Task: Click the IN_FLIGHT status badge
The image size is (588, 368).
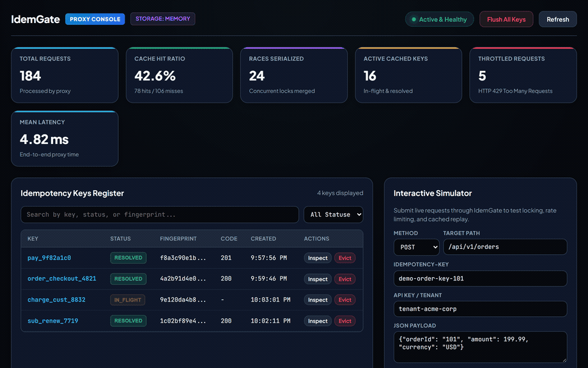Action: tap(127, 300)
